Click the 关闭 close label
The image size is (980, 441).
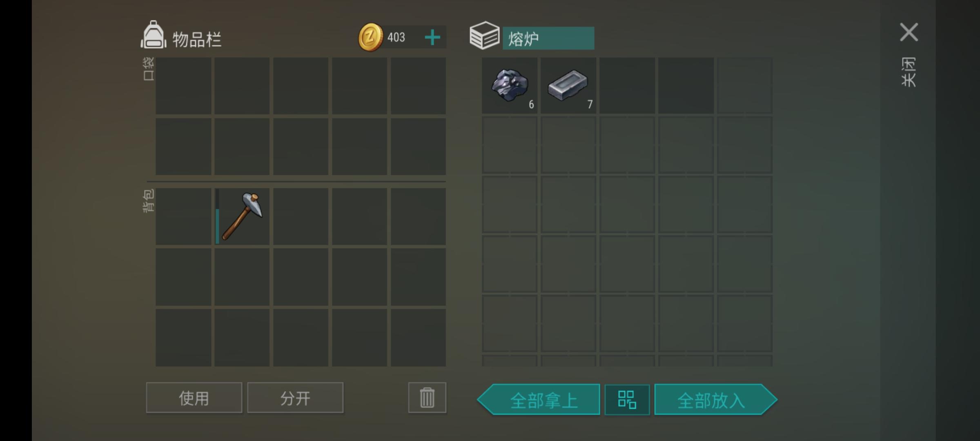[909, 72]
